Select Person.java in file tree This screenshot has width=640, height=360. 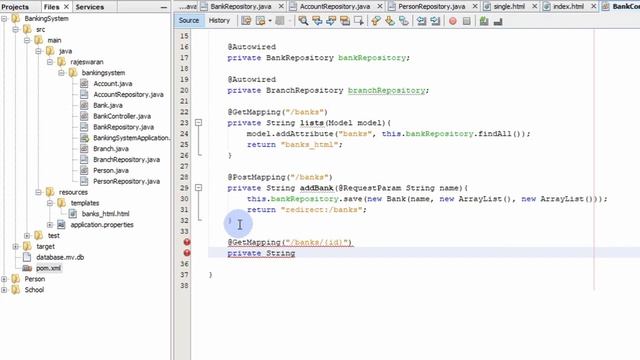point(111,170)
